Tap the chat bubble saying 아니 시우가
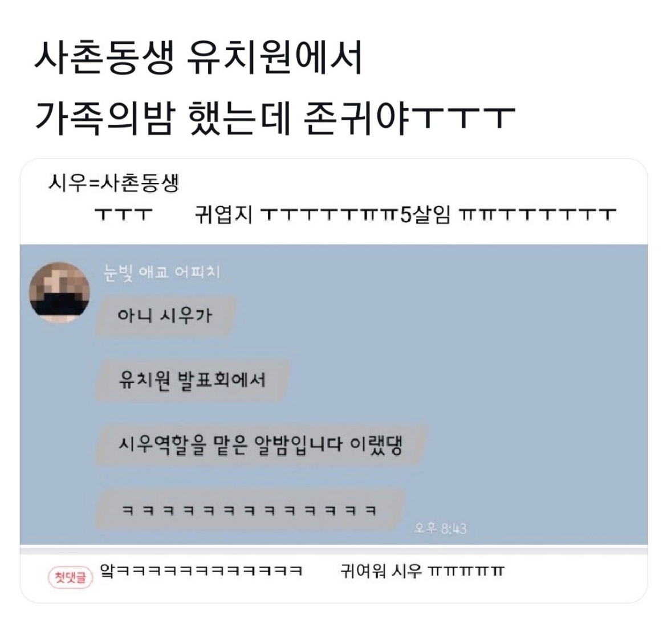 (165, 316)
